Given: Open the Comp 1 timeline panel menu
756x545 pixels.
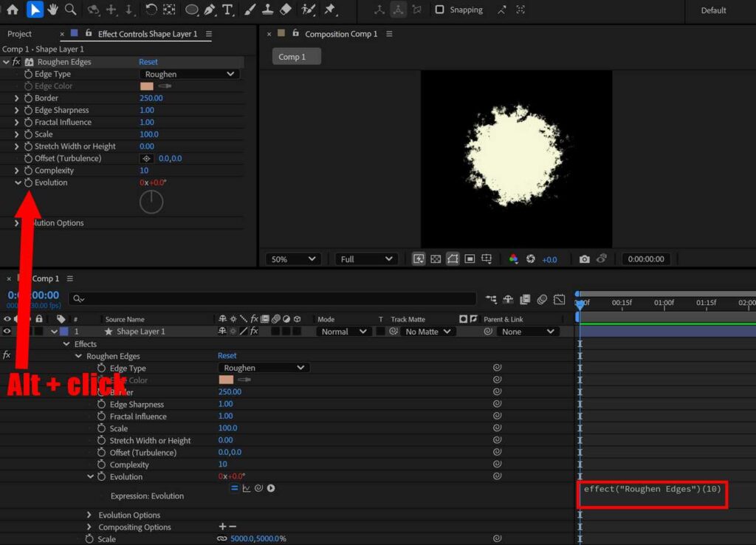Looking at the screenshot, I should tap(70, 278).
